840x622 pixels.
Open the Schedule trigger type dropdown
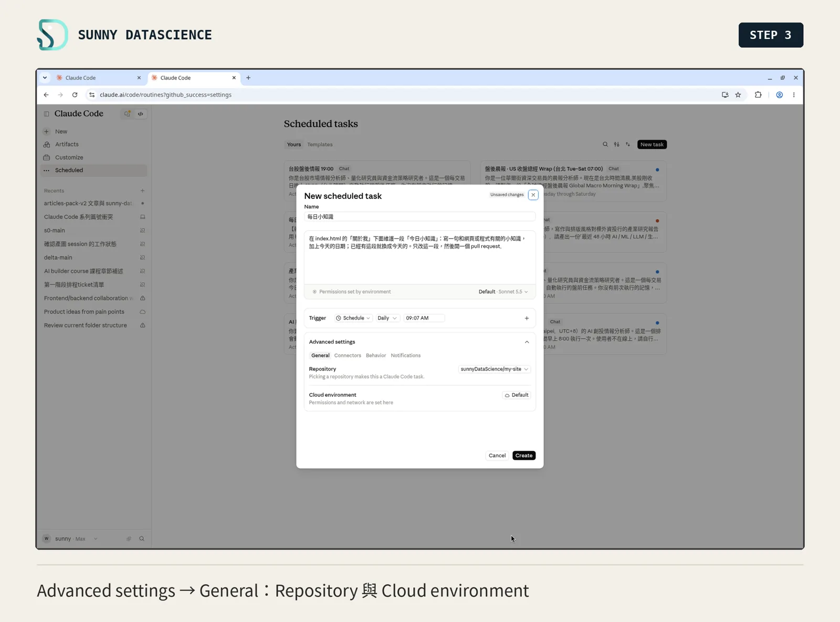click(x=353, y=318)
